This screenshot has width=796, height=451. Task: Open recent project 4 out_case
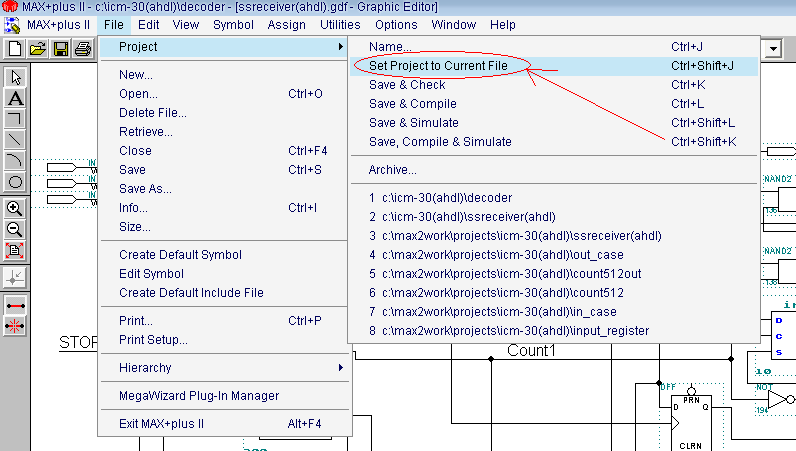click(x=554, y=255)
